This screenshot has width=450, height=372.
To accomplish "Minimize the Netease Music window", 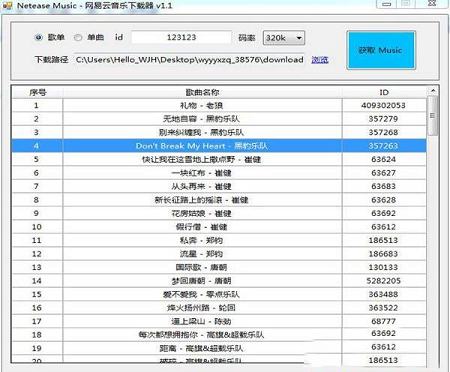I will [x=387, y=4].
